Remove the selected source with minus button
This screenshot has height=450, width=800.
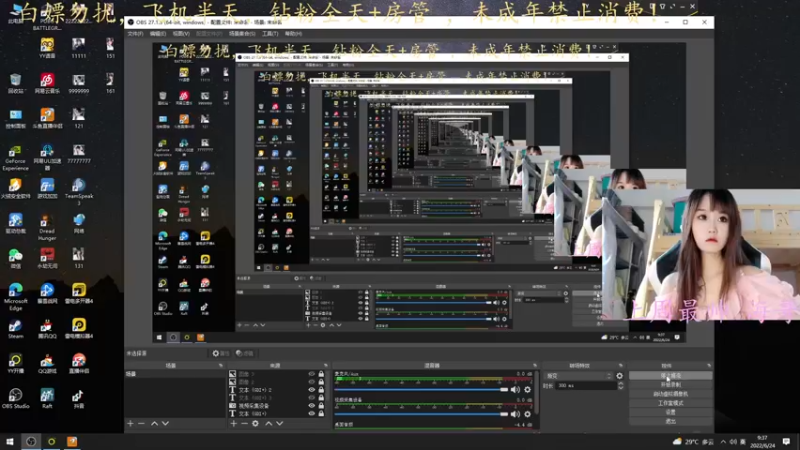(x=244, y=423)
